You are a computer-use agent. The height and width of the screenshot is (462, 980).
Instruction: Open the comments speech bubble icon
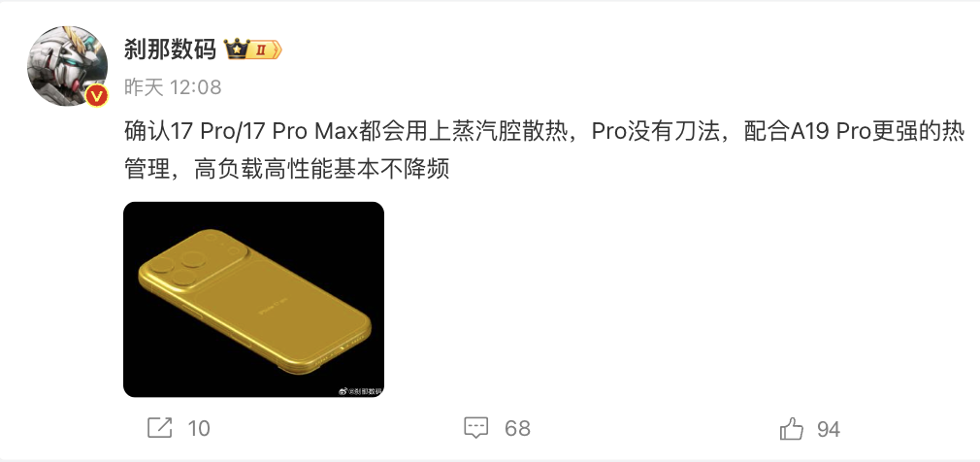[475, 428]
